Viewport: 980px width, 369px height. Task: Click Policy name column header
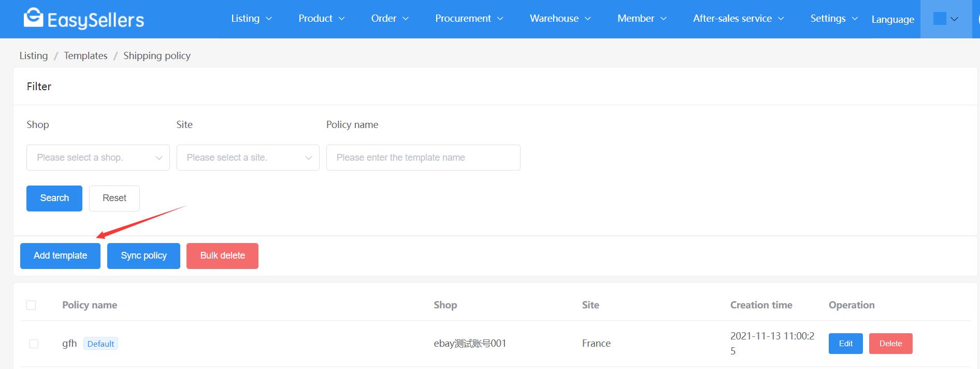click(x=90, y=305)
